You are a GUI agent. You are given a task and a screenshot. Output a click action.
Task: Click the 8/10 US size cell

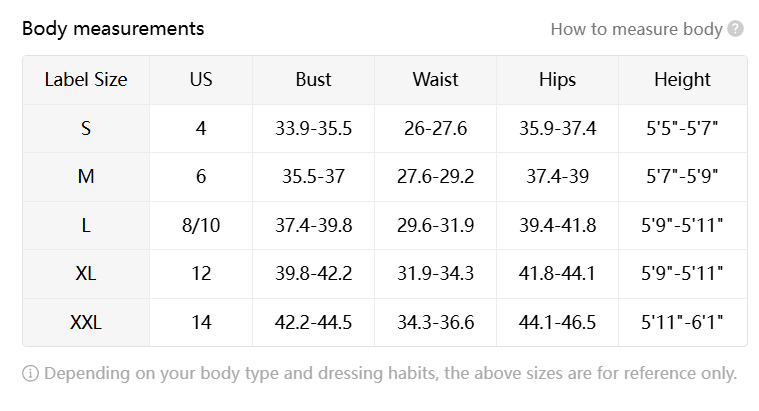201,226
